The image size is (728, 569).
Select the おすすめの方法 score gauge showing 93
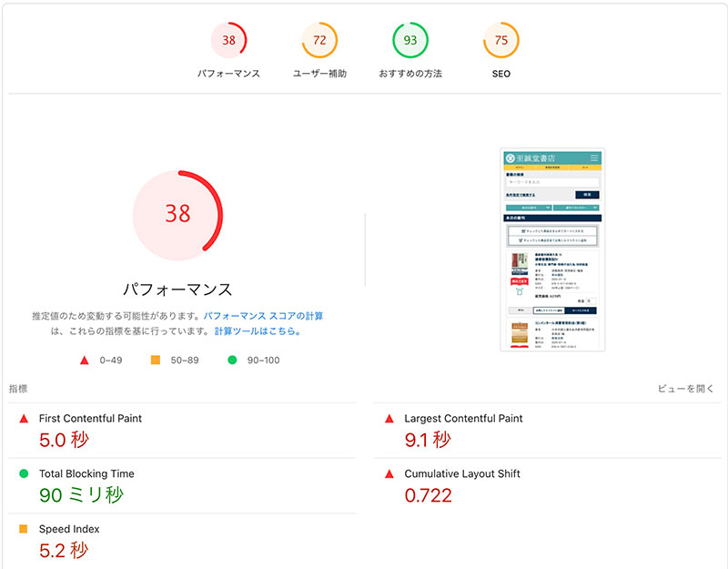pyautogui.click(x=410, y=40)
